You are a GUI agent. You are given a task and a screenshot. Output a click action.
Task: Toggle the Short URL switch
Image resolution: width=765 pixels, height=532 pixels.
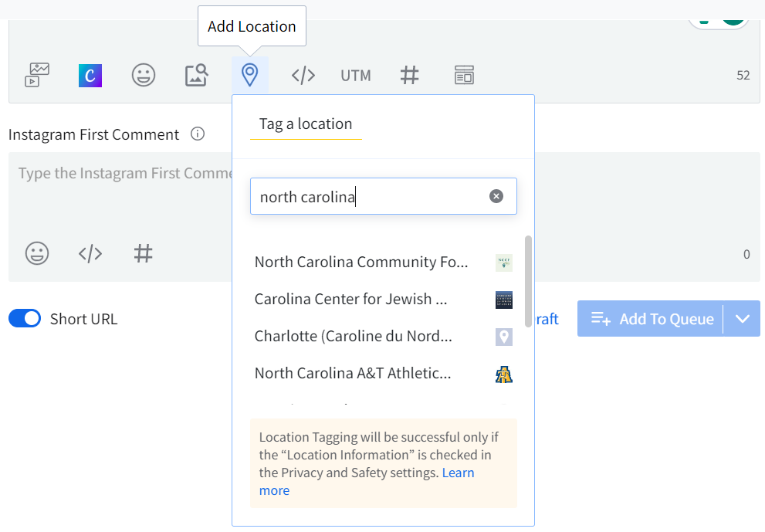coord(25,318)
